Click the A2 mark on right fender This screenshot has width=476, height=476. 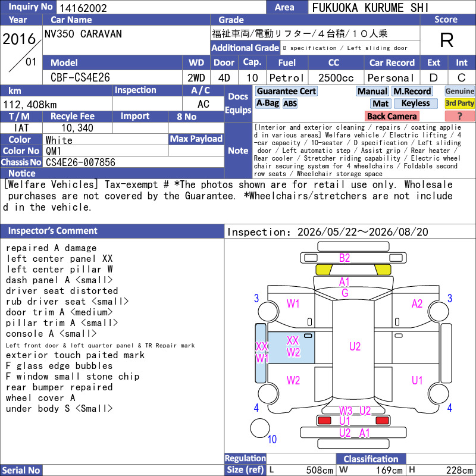tap(417, 303)
